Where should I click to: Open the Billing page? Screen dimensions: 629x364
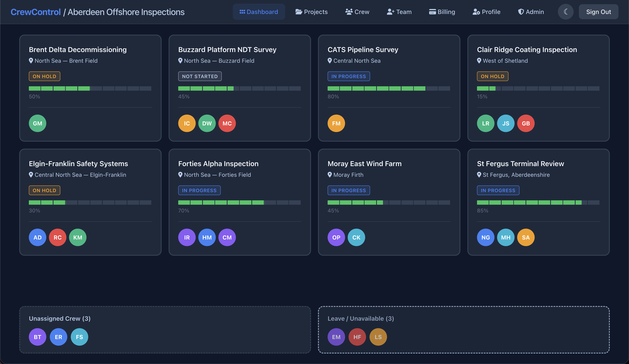click(442, 12)
